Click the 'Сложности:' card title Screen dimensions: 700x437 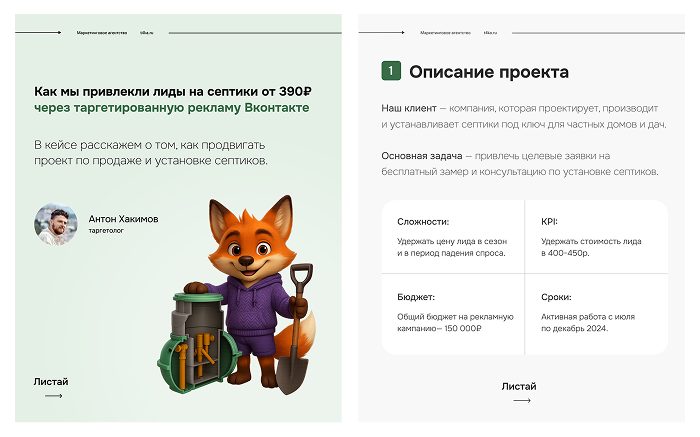coord(422,221)
